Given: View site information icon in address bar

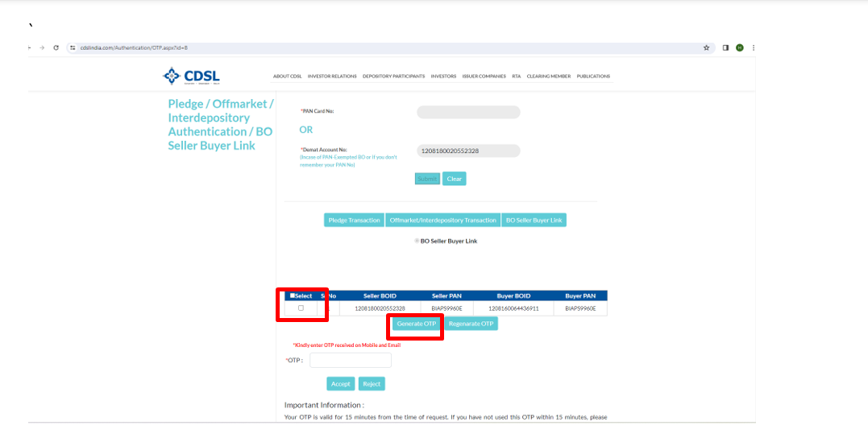Looking at the screenshot, I should click(x=73, y=48).
